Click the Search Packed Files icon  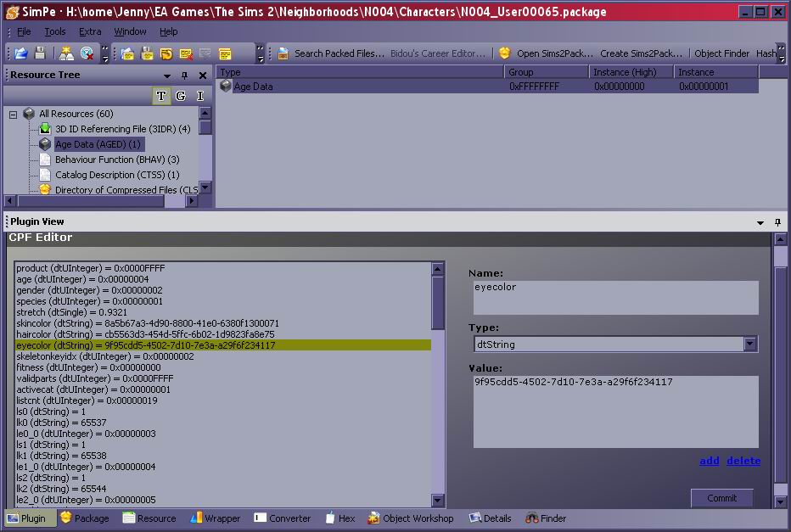pyautogui.click(x=283, y=53)
